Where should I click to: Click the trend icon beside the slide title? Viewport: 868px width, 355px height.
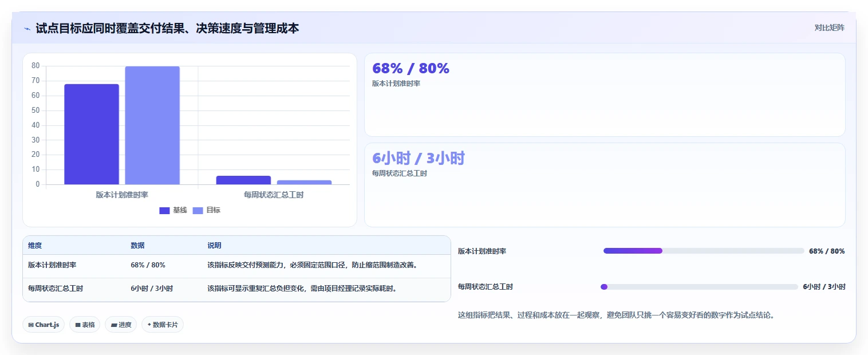click(27, 29)
